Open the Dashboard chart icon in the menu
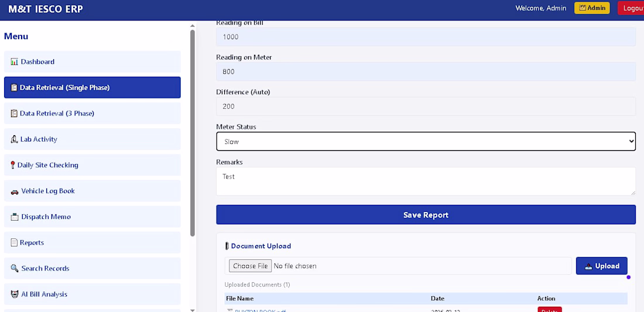The height and width of the screenshot is (312, 644). pyautogui.click(x=15, y=61)
